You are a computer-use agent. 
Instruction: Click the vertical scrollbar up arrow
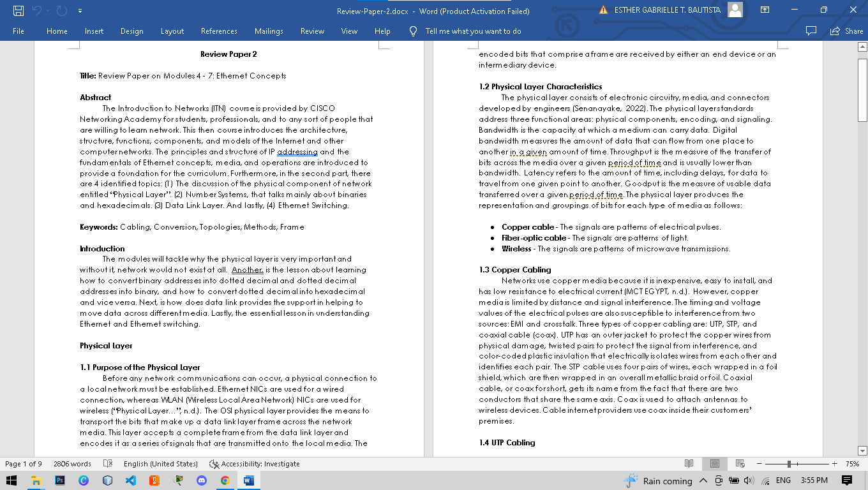862,47
